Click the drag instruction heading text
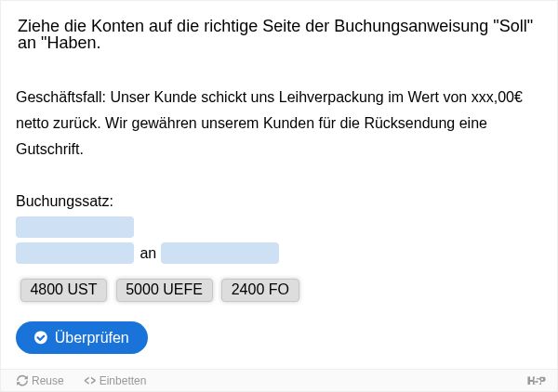 [275, 34]
